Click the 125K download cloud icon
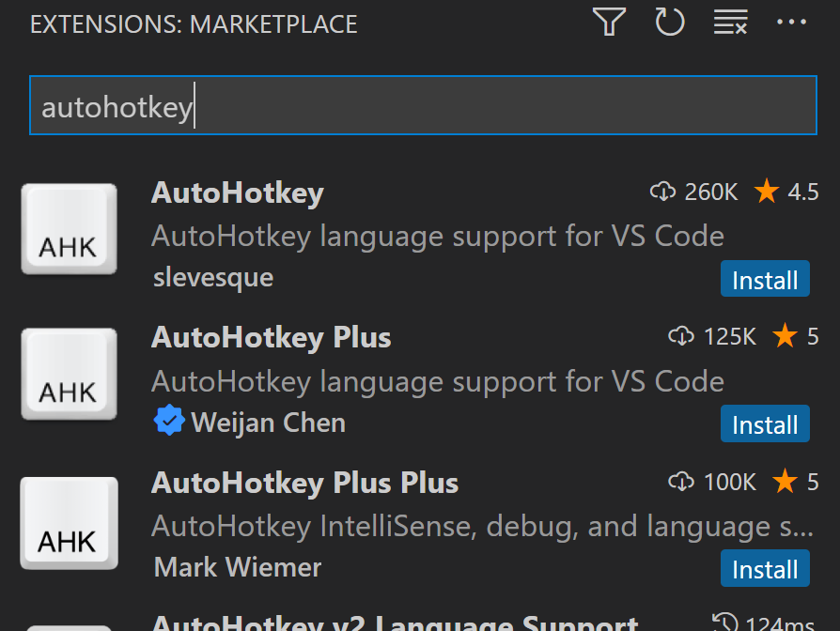 click(x=680, y=336)
